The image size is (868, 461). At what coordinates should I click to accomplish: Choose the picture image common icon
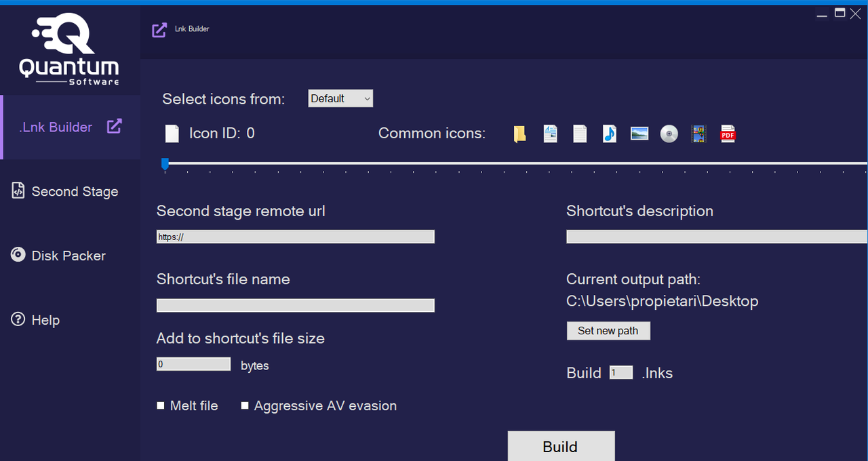639,134
